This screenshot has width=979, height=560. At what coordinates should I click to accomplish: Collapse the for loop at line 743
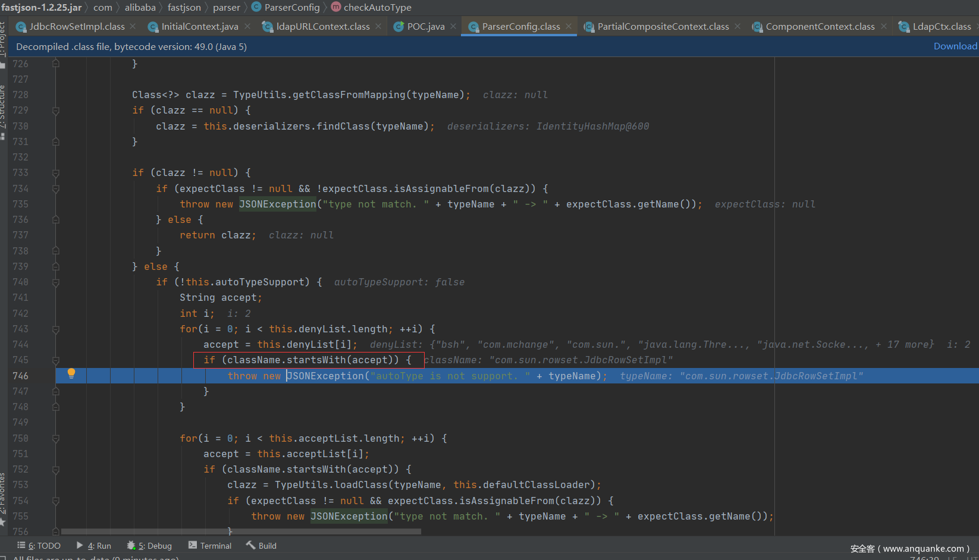tap(55, 329)
